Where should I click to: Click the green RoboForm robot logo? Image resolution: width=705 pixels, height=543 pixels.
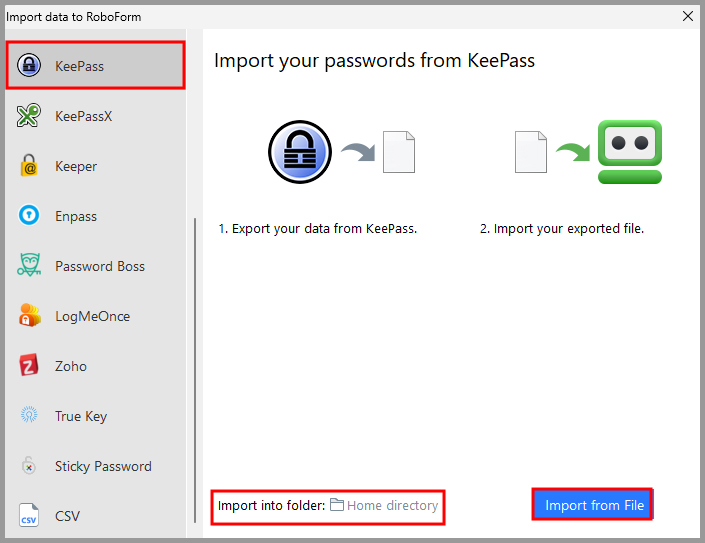point(630,152)
